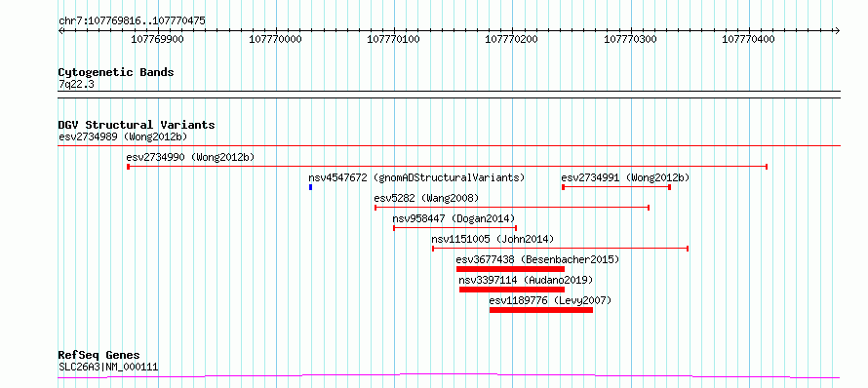This screenshot has width=868, height=388.
Task: Click ruler position 107770200
Action: point(512,39)
